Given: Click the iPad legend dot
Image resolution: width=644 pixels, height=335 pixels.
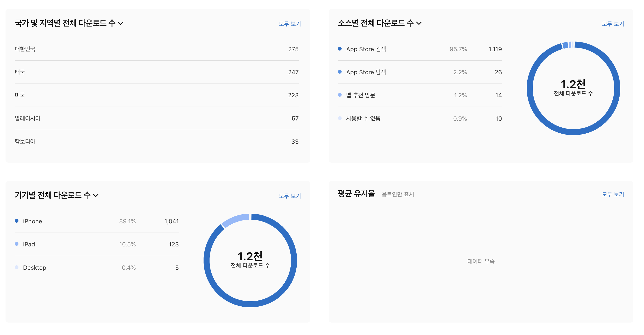Looking at the screenshot, I should [17, 244].
